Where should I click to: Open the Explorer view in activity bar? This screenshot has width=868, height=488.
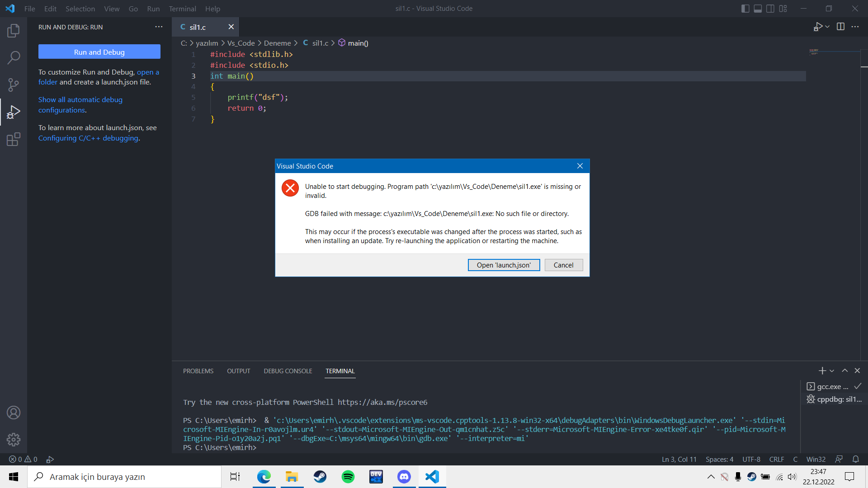[x=14, y=31]
